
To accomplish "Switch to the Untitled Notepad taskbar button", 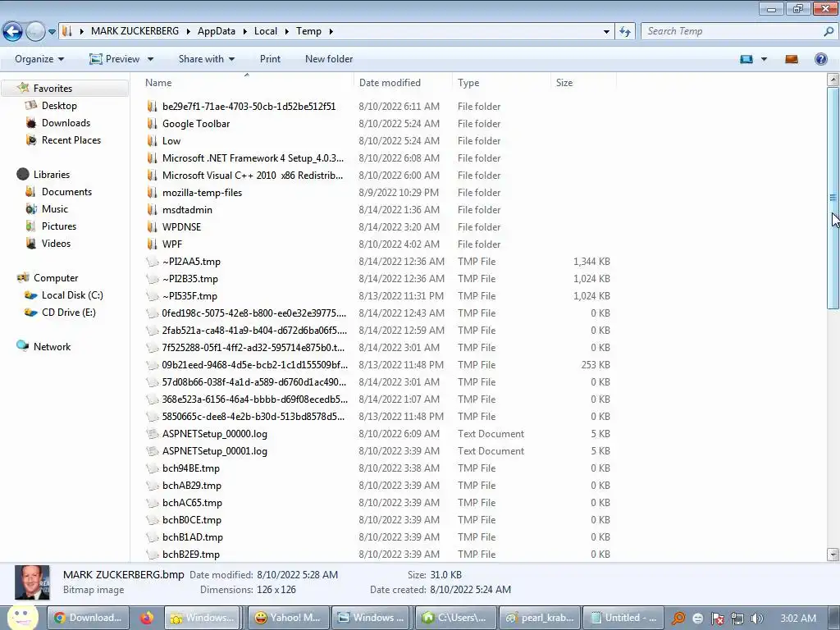I will (x=623, y=618).
